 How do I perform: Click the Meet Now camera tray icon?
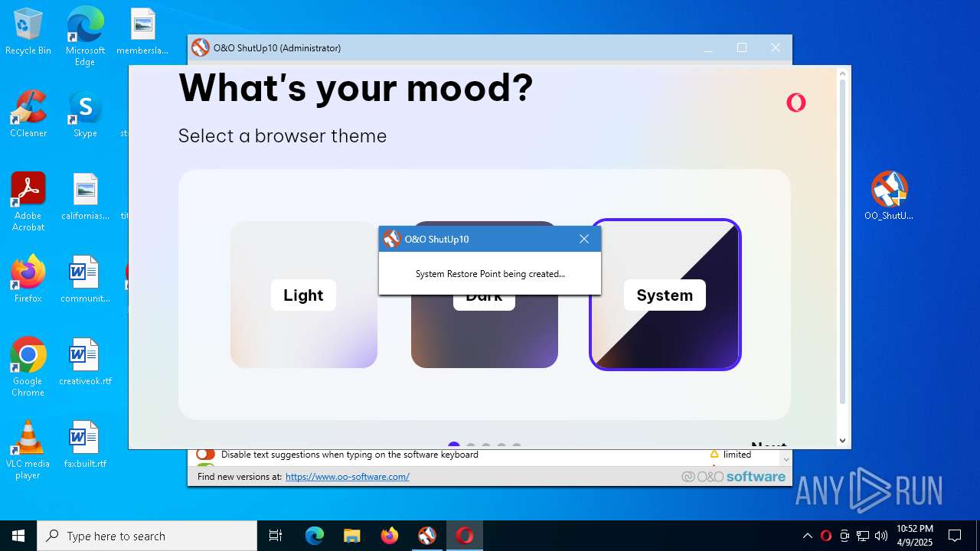[x=844, y=536]
